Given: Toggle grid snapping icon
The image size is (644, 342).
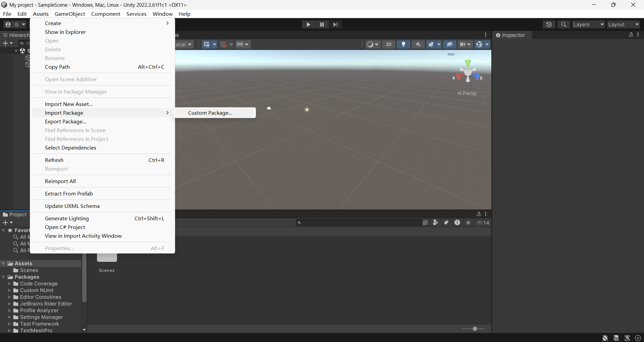Looking at the screenshot, I should coord(223,44).
